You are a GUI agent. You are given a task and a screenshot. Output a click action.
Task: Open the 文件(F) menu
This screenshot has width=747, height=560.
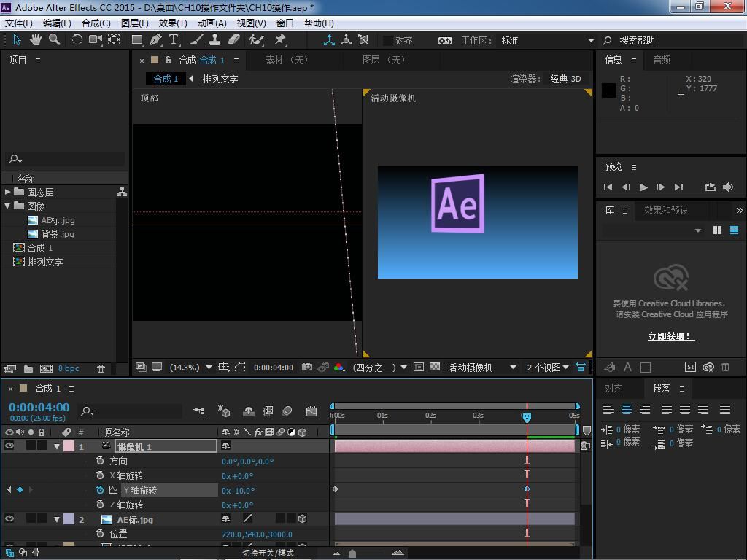[18, 23]
